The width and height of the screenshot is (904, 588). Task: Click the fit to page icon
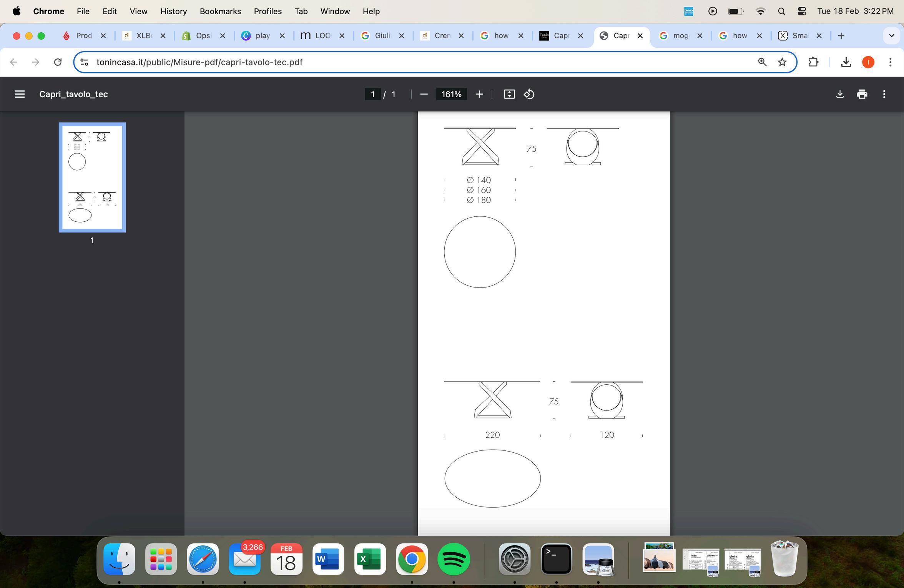pos(509,94)
